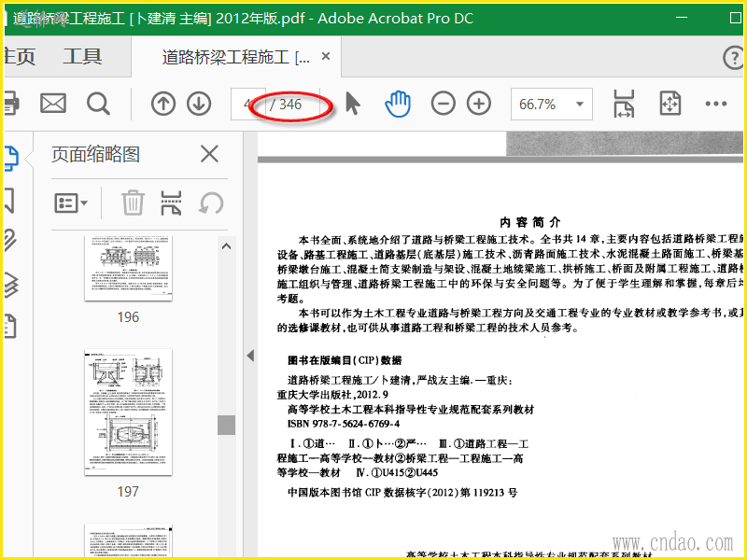This screenshot has height=560, width=747.
Task: Click ISBN 978-7-5624-6769-4 text
Action: [344, 424]
